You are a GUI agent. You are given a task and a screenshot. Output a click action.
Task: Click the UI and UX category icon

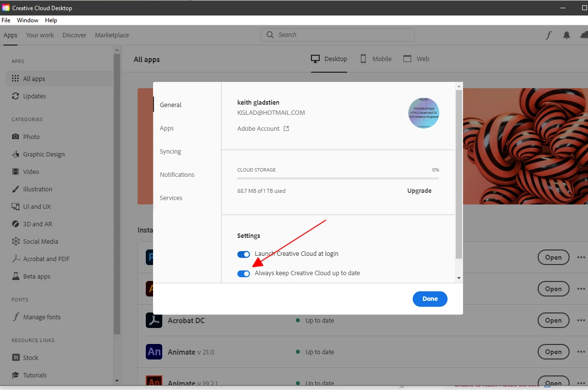15,206
